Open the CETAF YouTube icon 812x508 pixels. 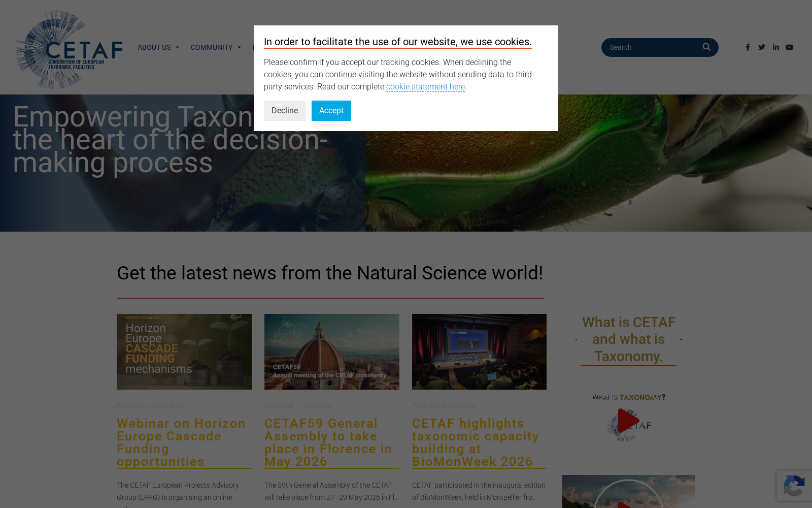coord(789,47)
